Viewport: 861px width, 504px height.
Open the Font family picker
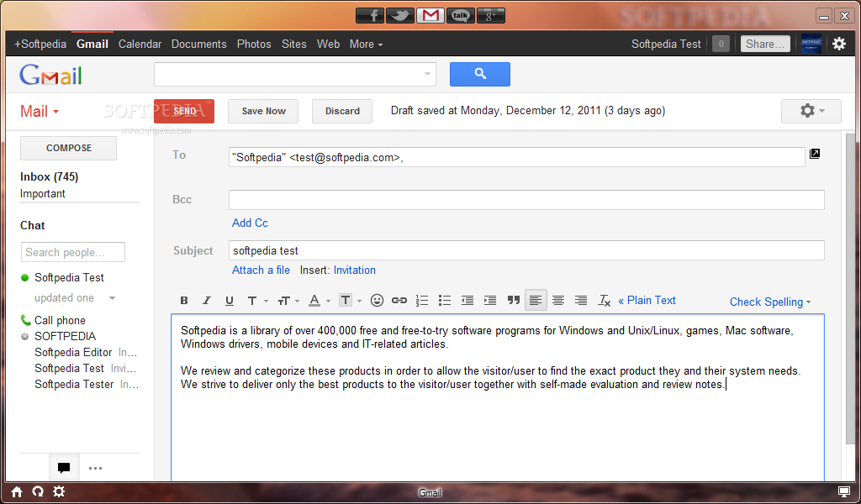pyautogui.click(x=257, y=300)
